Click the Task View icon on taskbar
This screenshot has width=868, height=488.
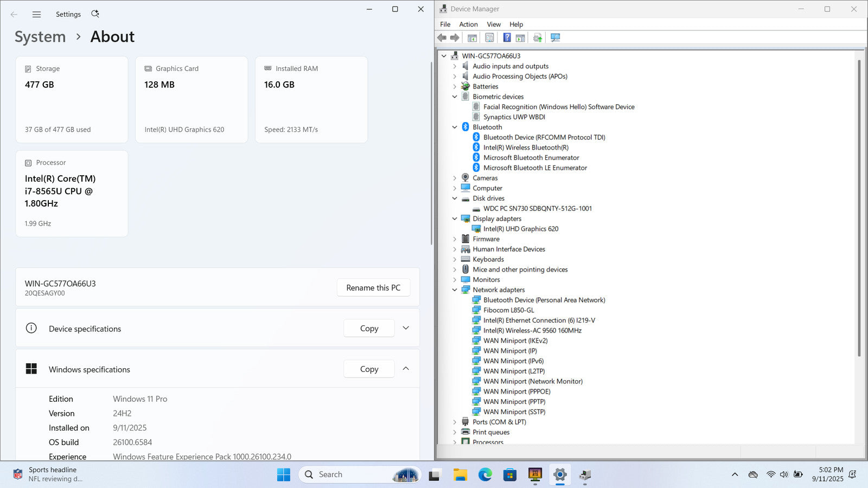coord(435,474)
